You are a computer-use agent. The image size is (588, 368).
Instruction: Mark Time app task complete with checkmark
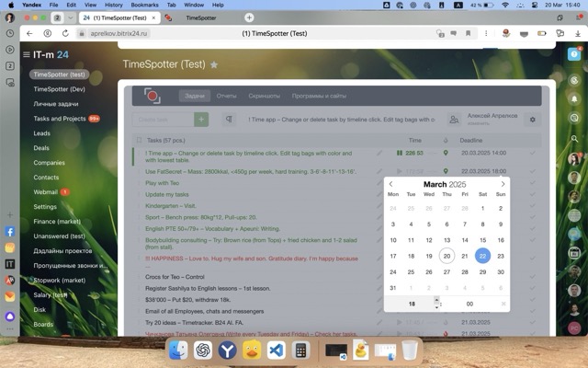[x=532, y=154]
